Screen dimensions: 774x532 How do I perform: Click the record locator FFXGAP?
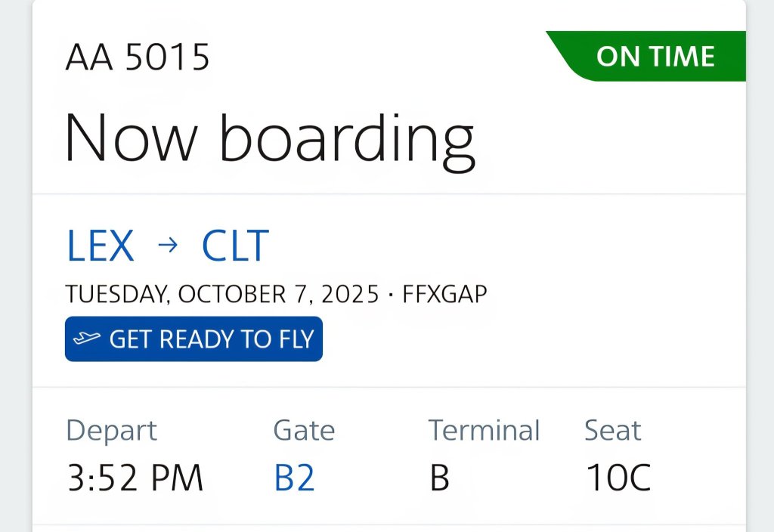(x=444, y=294)
